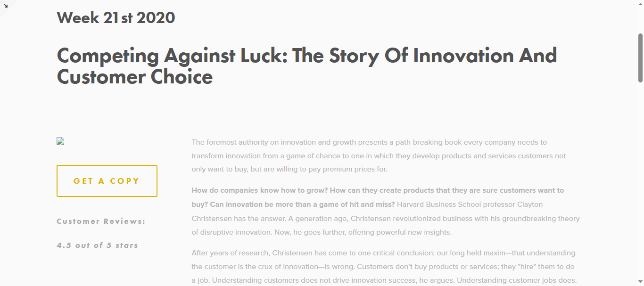
Task: Click the words "Customer Choice" in the title
Action: 135,77
